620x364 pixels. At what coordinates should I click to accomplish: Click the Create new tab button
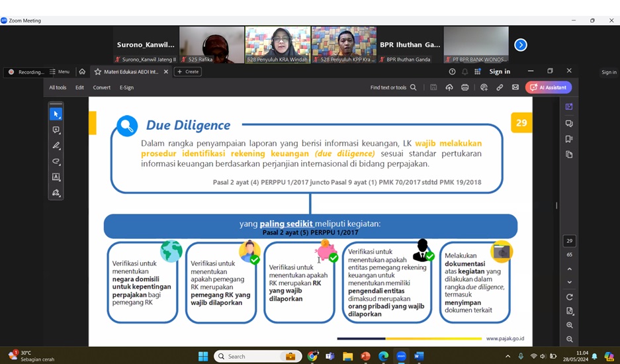tap(188, 71)
